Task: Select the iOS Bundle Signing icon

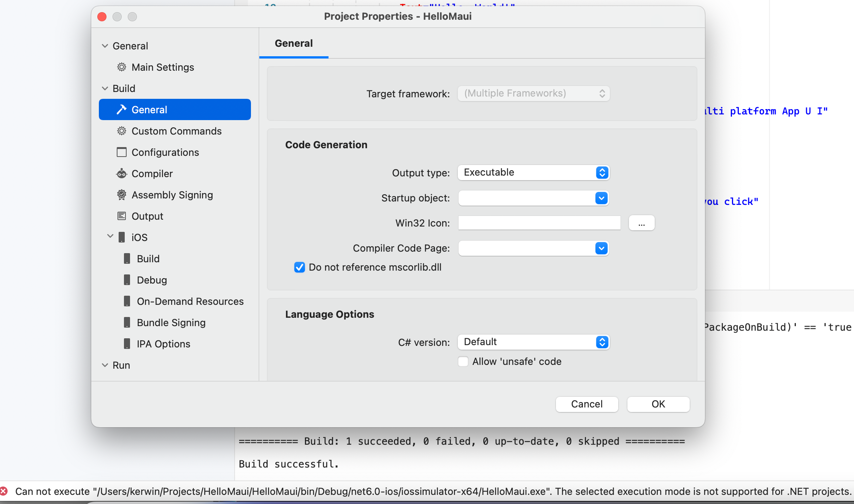Action: 127,322
